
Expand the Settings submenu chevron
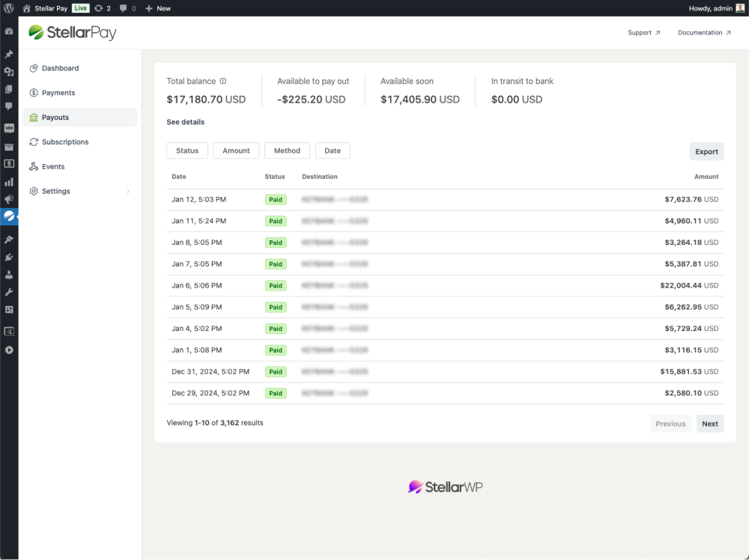tap(128, 192)
